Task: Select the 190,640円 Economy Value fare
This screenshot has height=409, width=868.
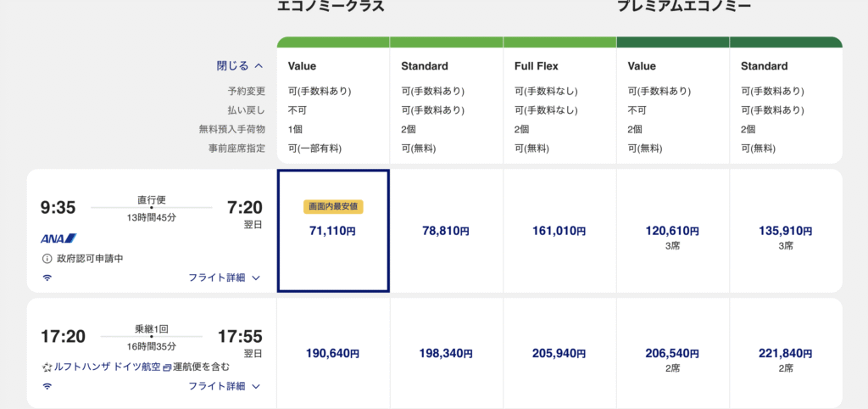Action: click(333, 352)
